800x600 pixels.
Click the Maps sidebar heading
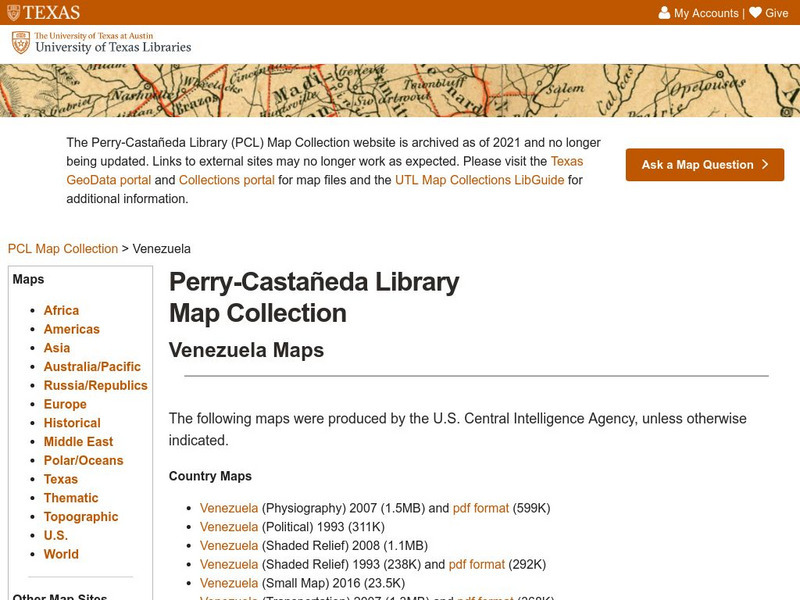[28, 279]
